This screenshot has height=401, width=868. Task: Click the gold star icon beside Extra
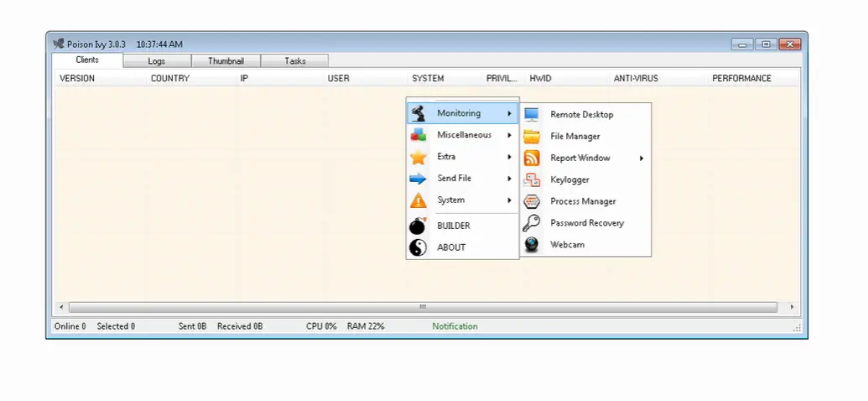[x=418, y=157]
